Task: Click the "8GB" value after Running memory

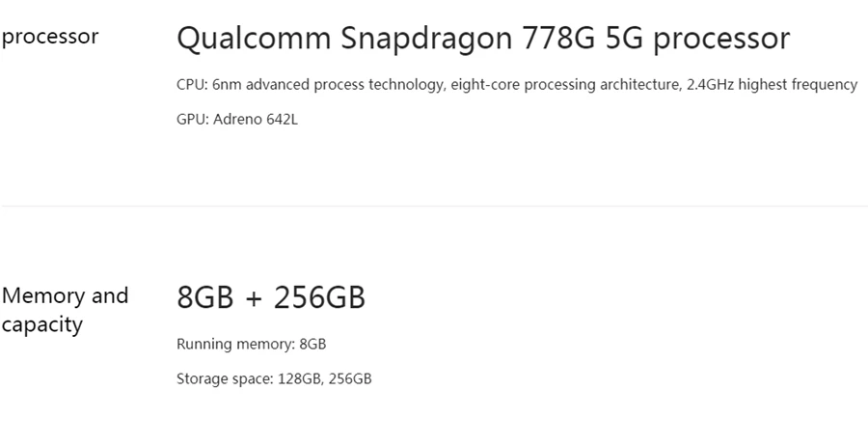Action: [312, 344]
